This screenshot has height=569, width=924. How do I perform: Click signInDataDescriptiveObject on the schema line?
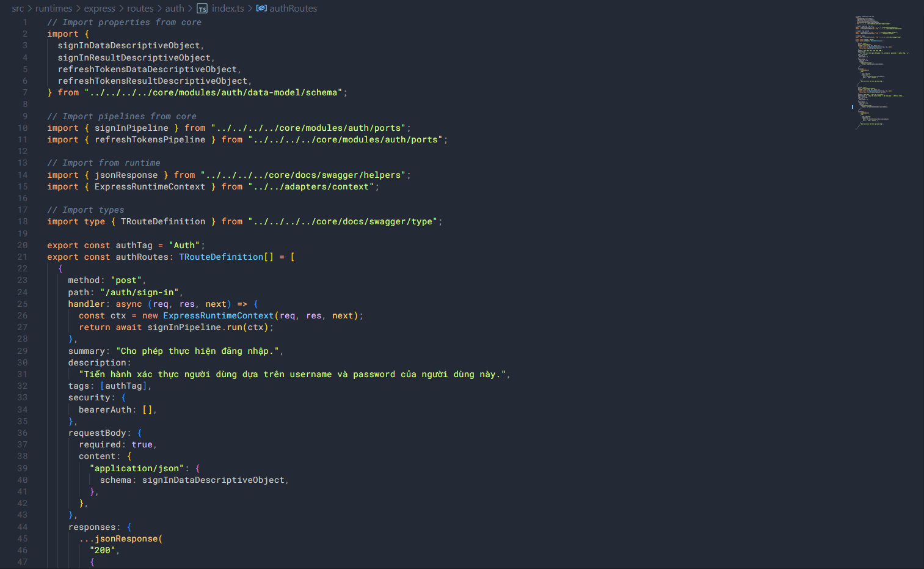pyautogui.click(x=213, y=480)
